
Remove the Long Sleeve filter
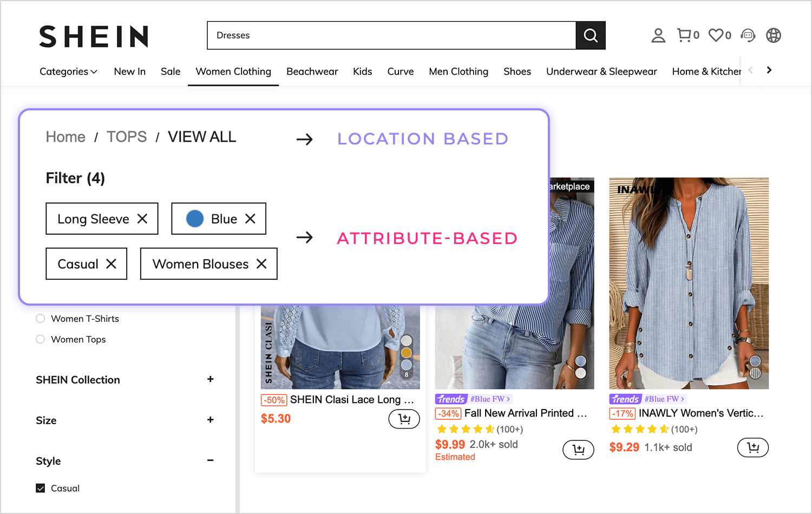pos(142,219)
